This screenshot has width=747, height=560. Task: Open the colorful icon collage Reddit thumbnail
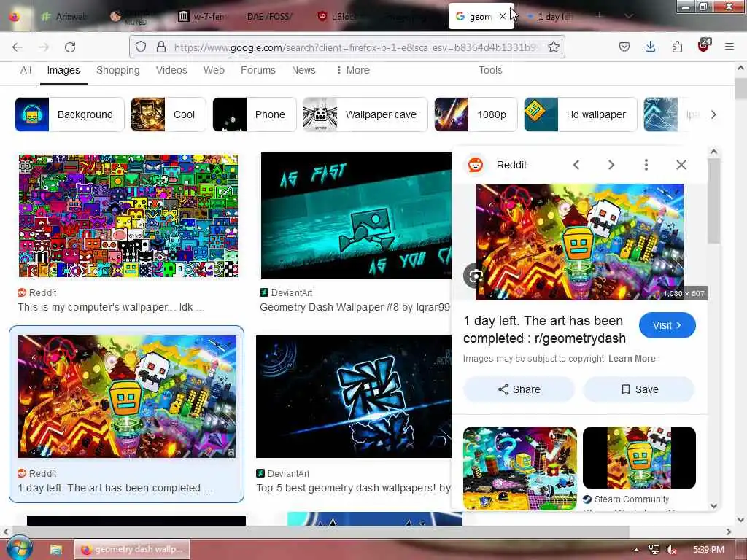point(128,215)
